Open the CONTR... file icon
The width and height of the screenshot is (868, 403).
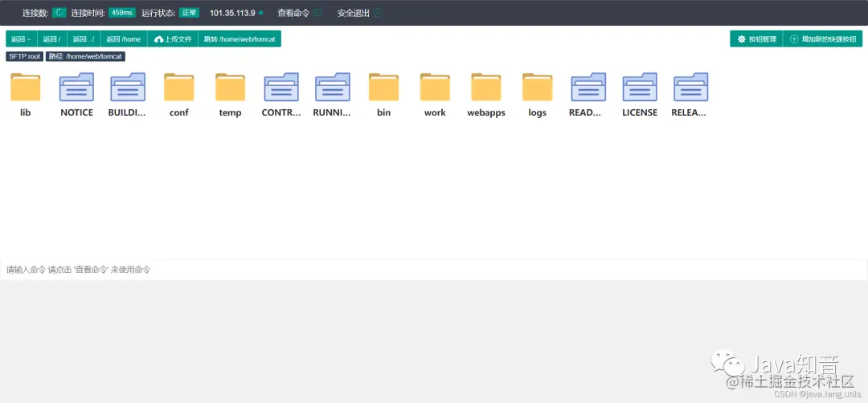pos(281,87)
